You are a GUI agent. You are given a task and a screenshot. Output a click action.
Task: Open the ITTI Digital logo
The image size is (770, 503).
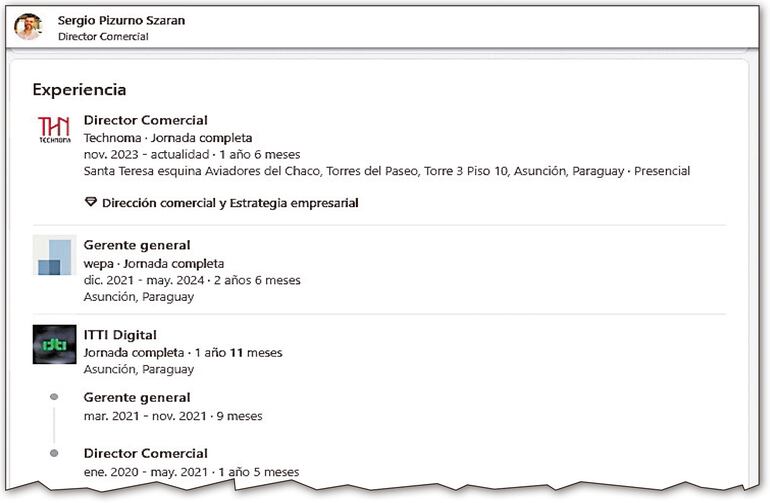[53, 344]
